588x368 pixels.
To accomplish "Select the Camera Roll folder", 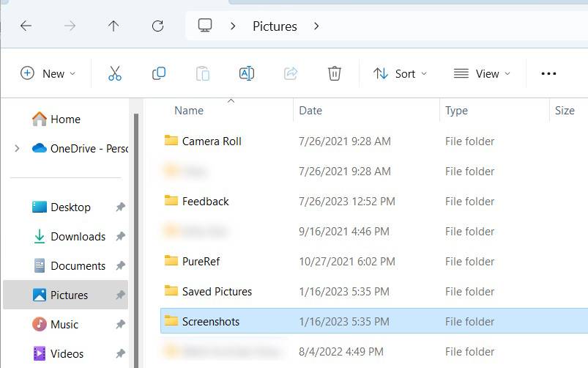I will (212, 141).
